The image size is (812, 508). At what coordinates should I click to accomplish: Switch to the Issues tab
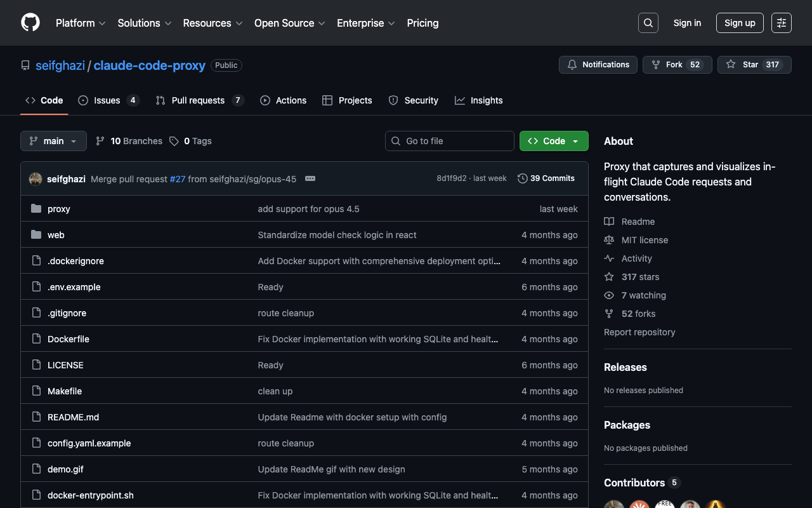pyautogui.click(x=108, y=100)
